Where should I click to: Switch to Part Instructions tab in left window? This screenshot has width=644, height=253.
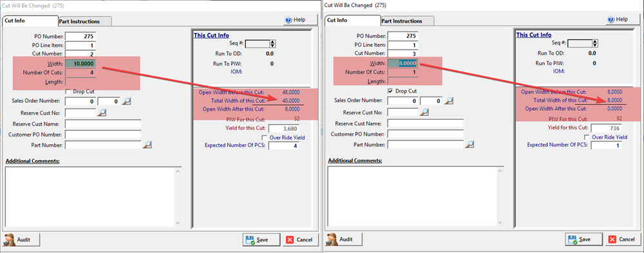84,21
